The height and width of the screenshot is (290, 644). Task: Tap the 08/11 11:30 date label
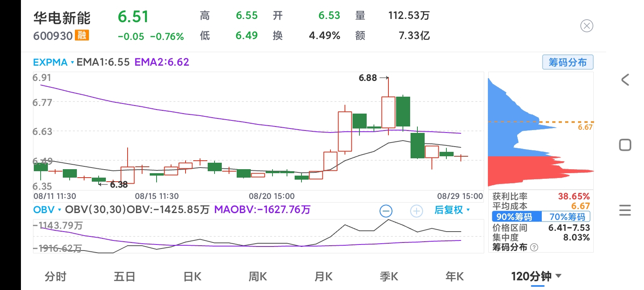(55, 196)
